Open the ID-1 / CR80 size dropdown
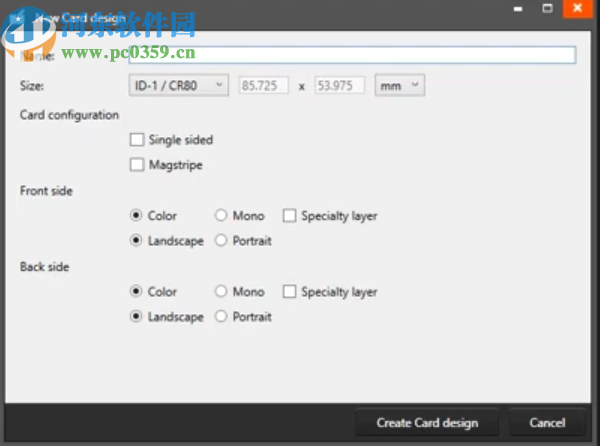600x446 pixels. (x=179, y=85)
